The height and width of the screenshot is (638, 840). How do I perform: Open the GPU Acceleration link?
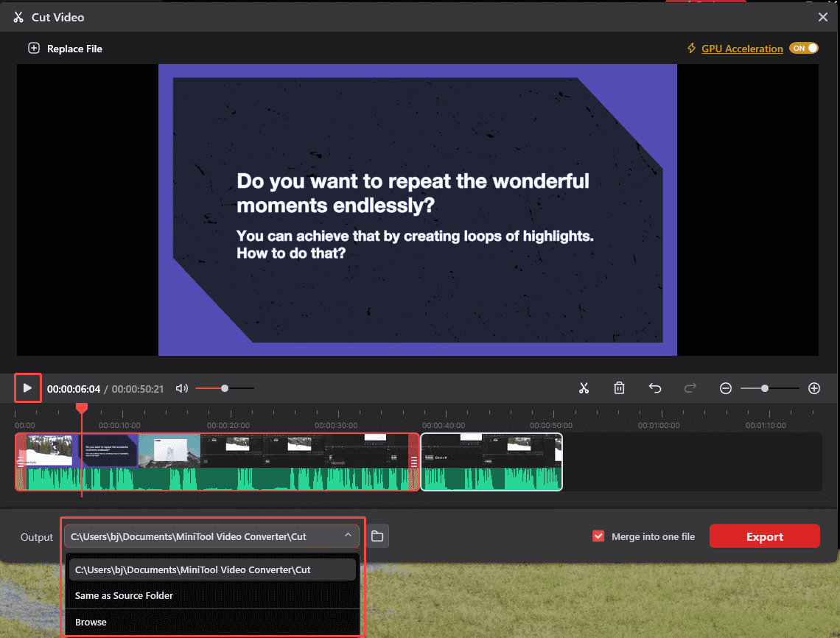(742, 49)
